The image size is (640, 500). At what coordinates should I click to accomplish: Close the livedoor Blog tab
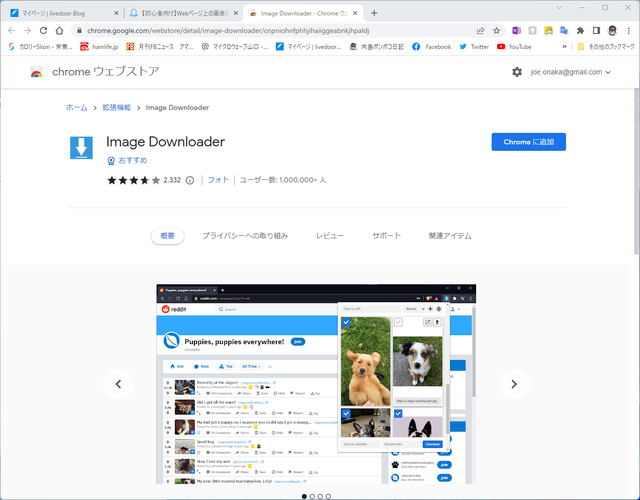pyautogui.click(x=116, y=13)
